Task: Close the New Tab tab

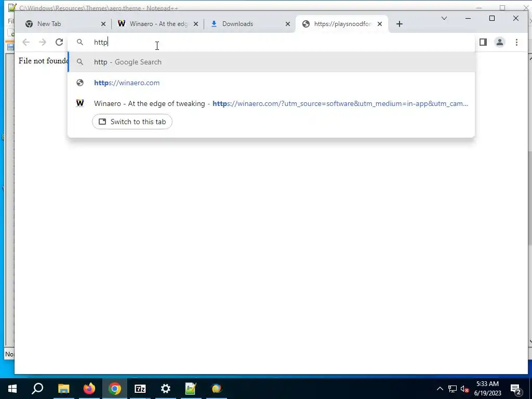Action: (x=103, y=24)
